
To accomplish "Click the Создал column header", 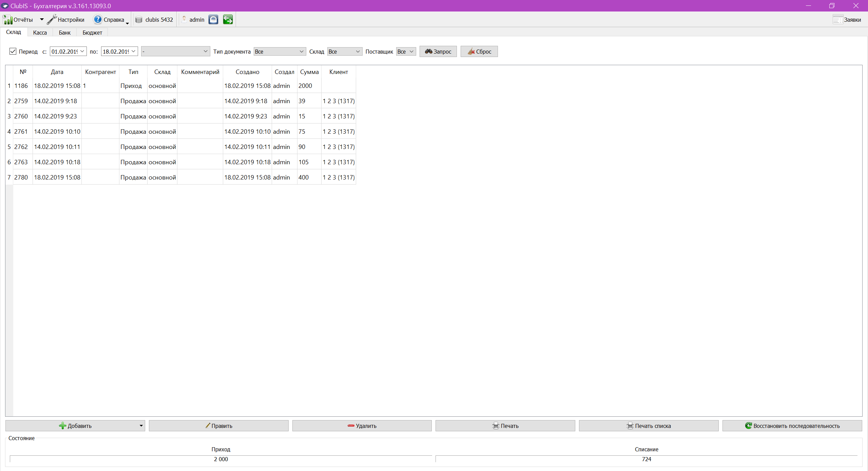I will pyautogui.click(x=284, y=72).
